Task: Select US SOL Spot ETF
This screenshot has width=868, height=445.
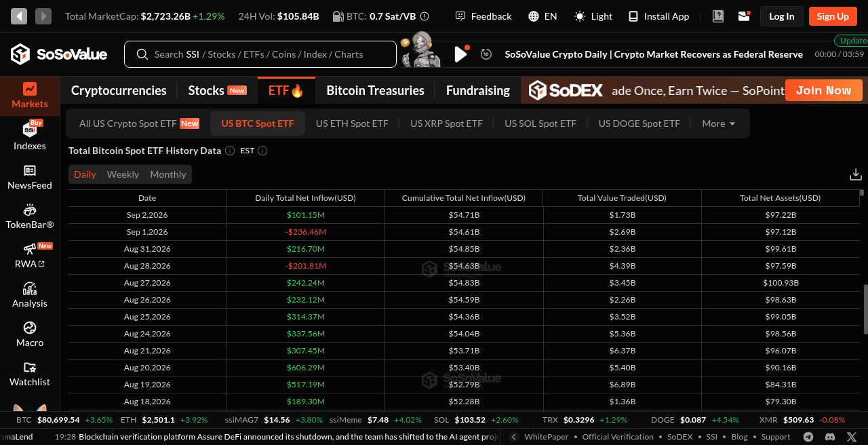Action: [x=540, y=123]
